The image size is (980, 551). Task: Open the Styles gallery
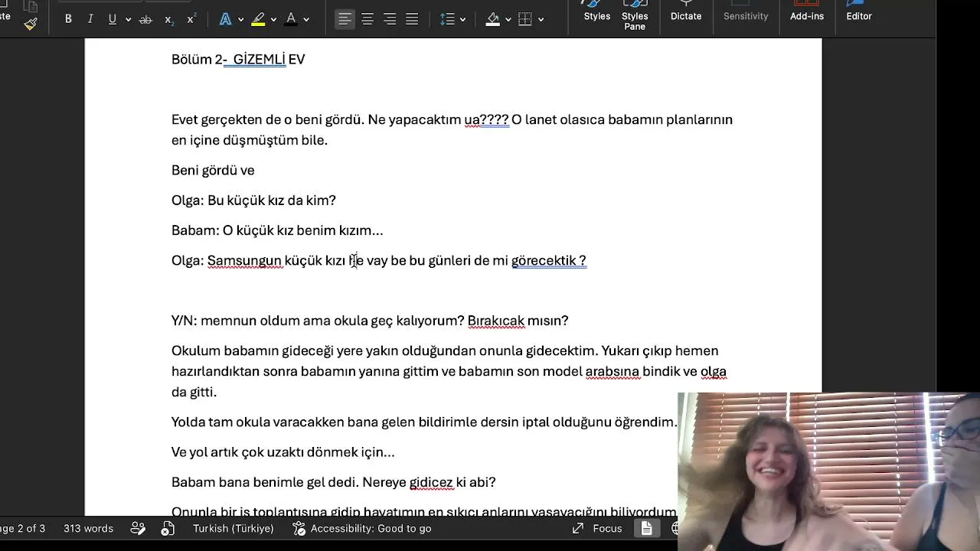coord(597,11)
